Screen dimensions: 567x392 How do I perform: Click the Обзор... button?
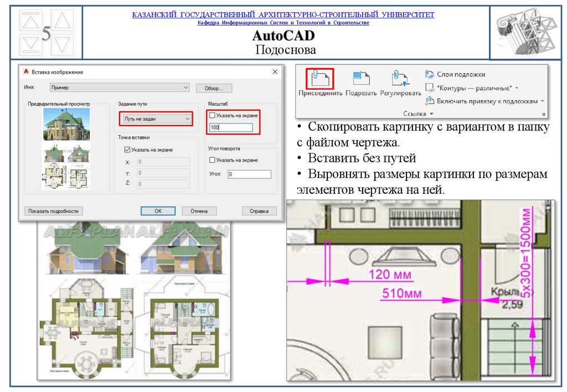tap(214, 88)
